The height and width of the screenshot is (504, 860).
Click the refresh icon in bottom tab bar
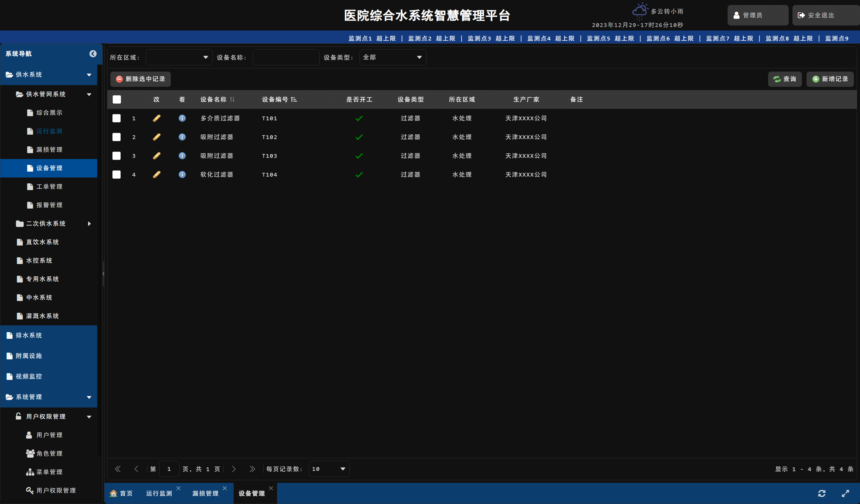click(822, 493)
